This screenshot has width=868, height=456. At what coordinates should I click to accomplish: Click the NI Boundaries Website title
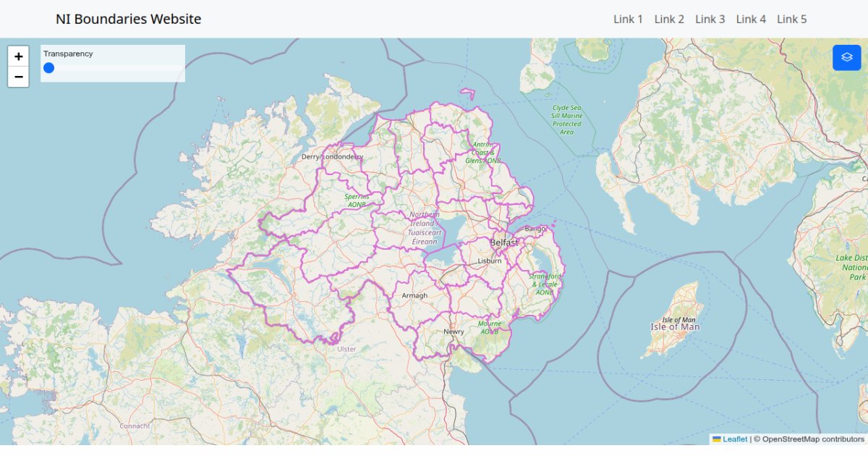click(128, 19)
